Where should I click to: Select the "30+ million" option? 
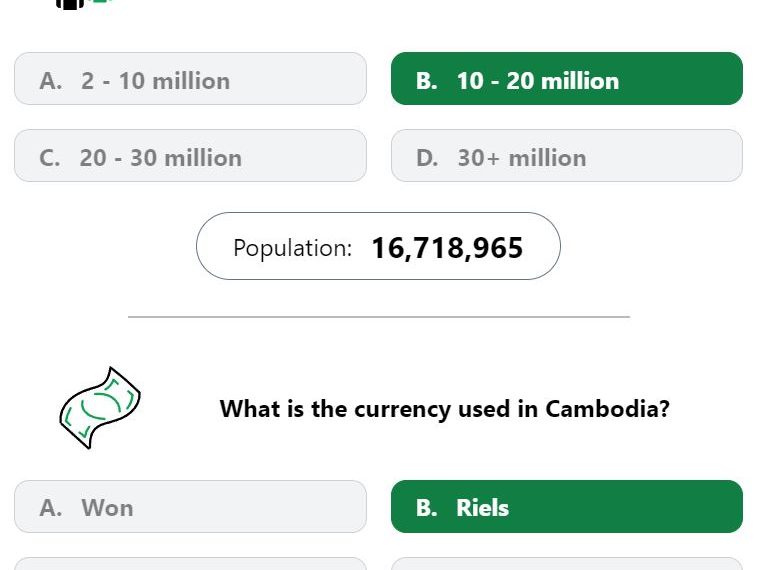[x=566, y=156]
